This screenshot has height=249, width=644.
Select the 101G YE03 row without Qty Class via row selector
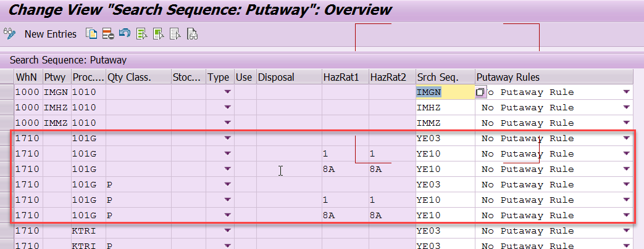(7, 138)
